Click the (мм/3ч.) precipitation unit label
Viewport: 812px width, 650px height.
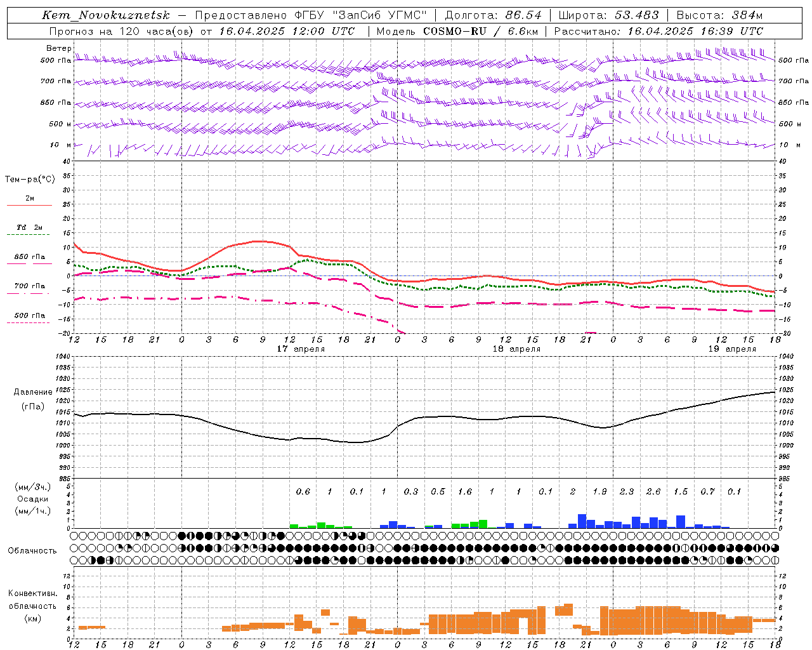tap(33, 487)
